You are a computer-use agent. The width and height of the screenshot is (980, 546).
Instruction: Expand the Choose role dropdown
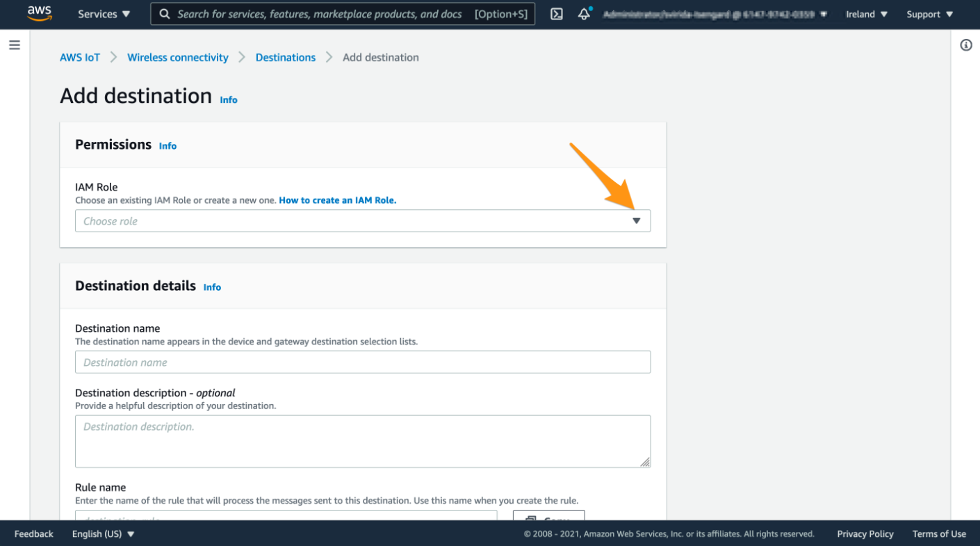point(363,221)
